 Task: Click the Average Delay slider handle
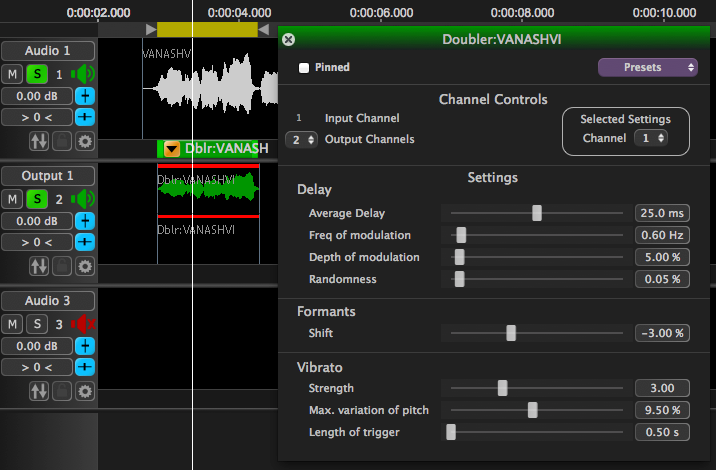tap(537, 213)
